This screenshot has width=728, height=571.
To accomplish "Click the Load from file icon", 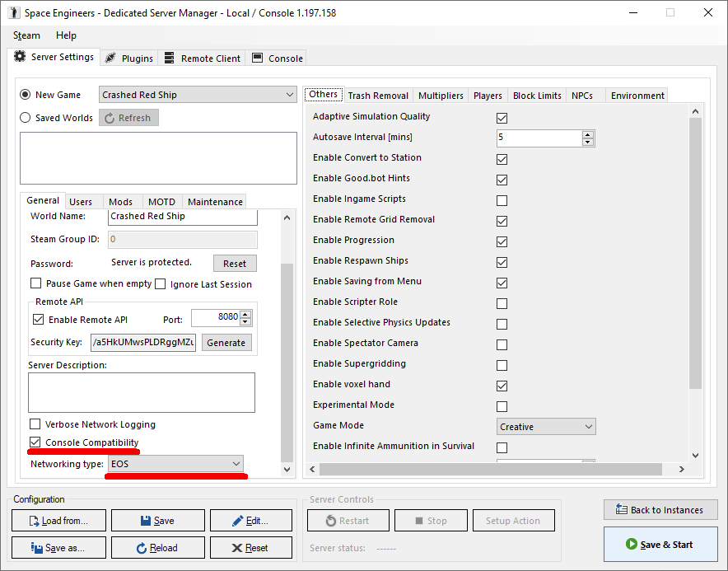I will (x=35, y=521).
